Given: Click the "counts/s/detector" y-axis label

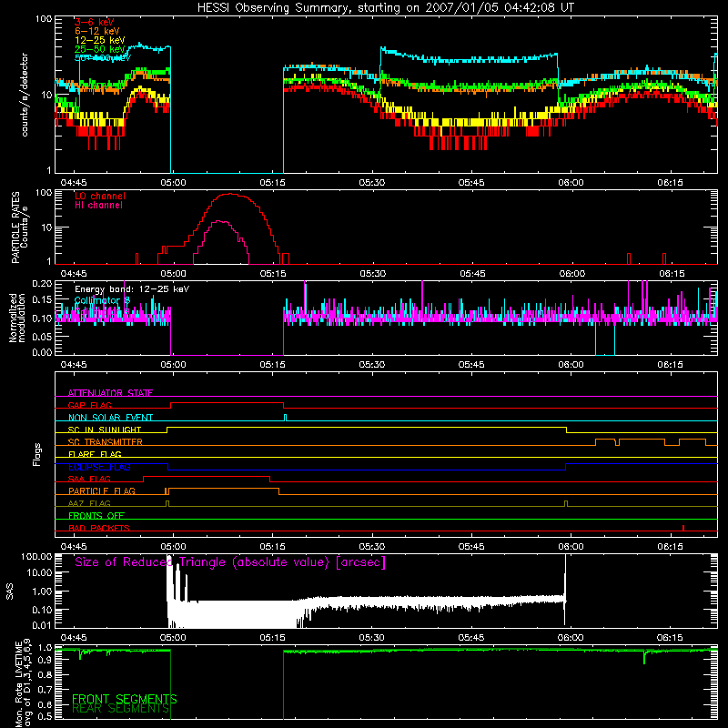Looking at the screenshot, I should 25,95.
